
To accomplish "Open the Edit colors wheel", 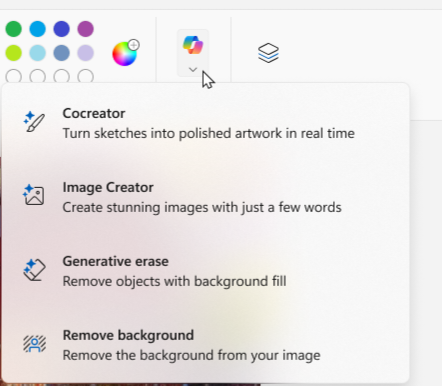I will [126, 53].
